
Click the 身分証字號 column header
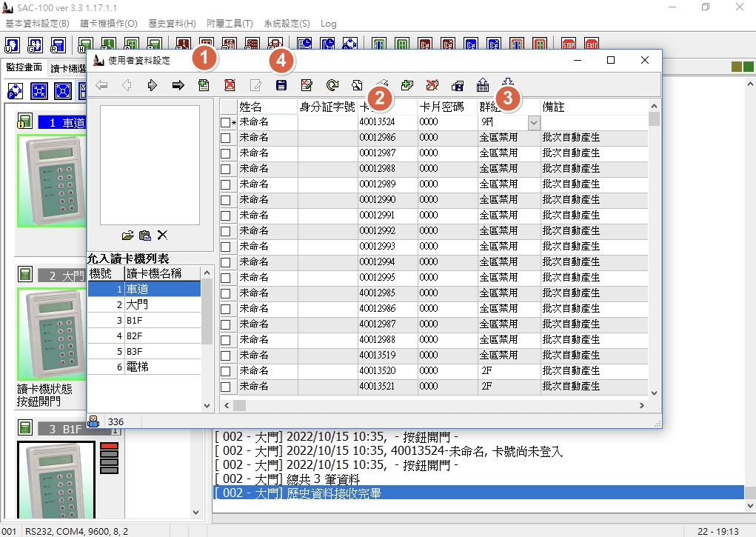[x=327, y=107]
